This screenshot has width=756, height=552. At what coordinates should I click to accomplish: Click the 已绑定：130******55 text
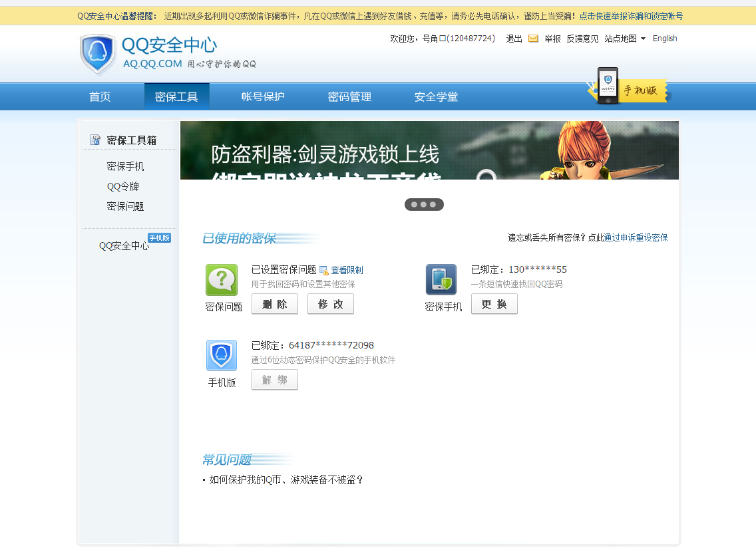pos(519,270)
